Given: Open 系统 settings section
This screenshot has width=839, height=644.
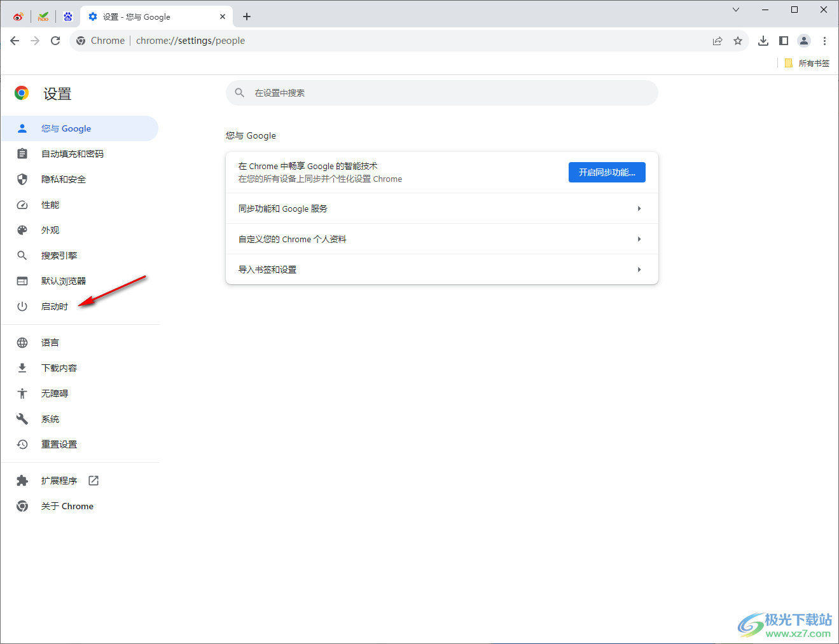Looking at the screenshot, I should point(80,419).
